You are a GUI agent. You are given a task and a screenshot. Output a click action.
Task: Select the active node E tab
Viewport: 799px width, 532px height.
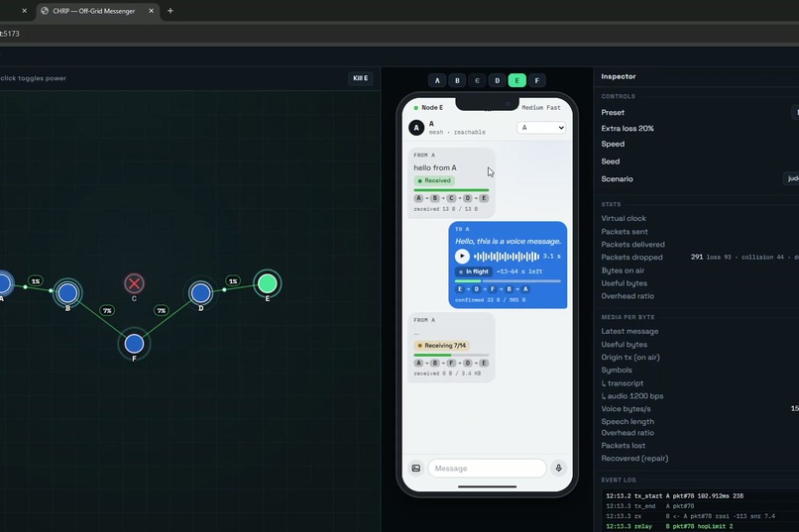click(517, 80)
